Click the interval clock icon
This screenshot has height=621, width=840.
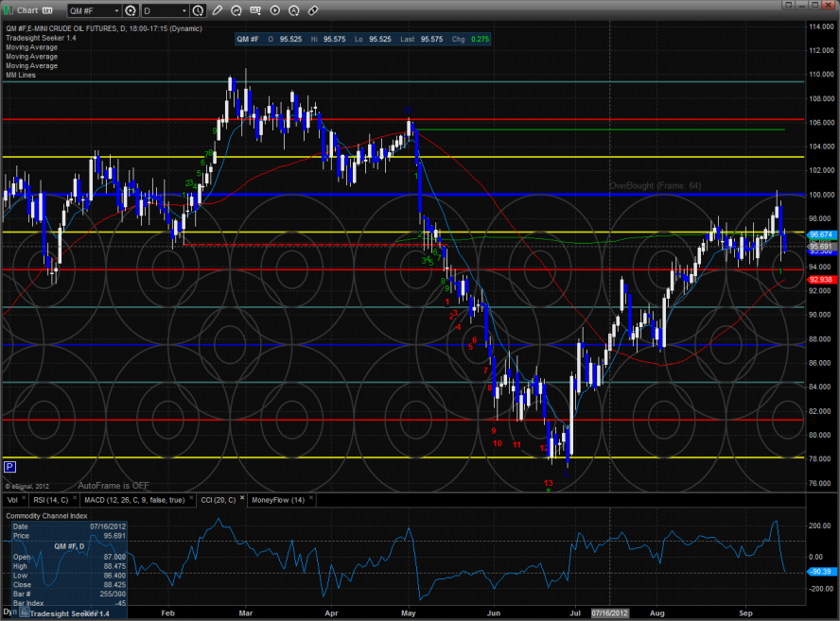[x=198, y=10]
